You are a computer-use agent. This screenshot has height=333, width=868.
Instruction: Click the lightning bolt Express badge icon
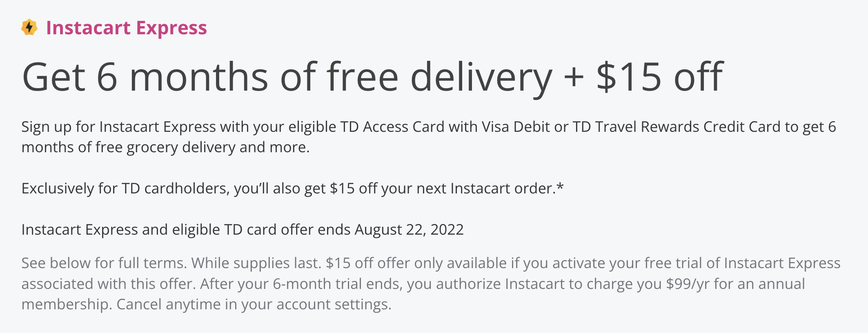point(29,28)
